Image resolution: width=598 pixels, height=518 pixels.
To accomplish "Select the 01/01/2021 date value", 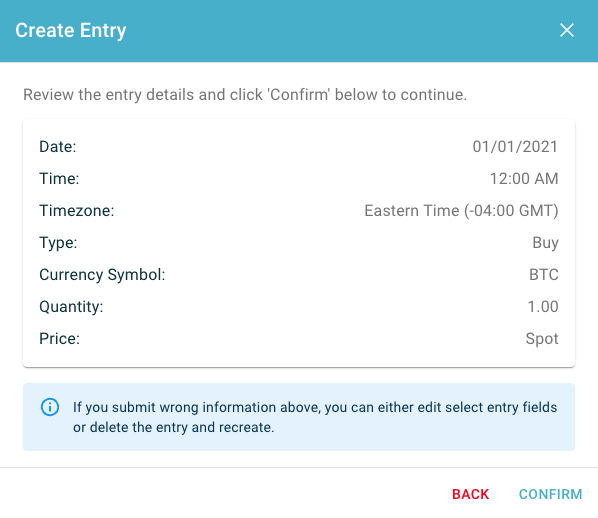I will pos(515,146).
